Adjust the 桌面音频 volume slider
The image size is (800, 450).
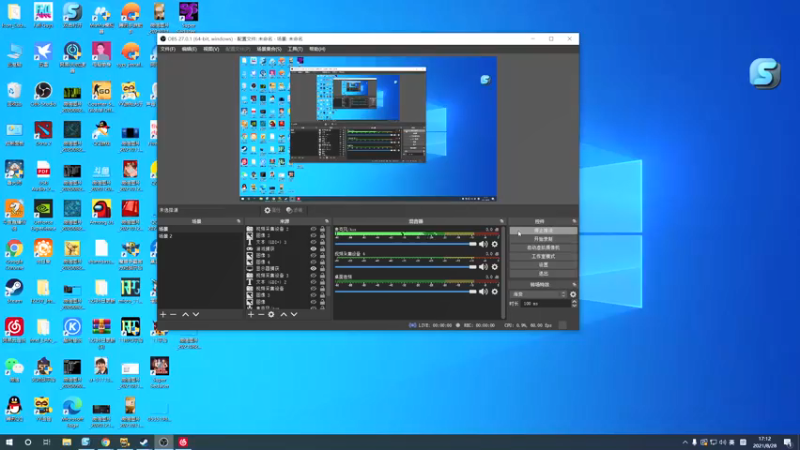point(406,291)
